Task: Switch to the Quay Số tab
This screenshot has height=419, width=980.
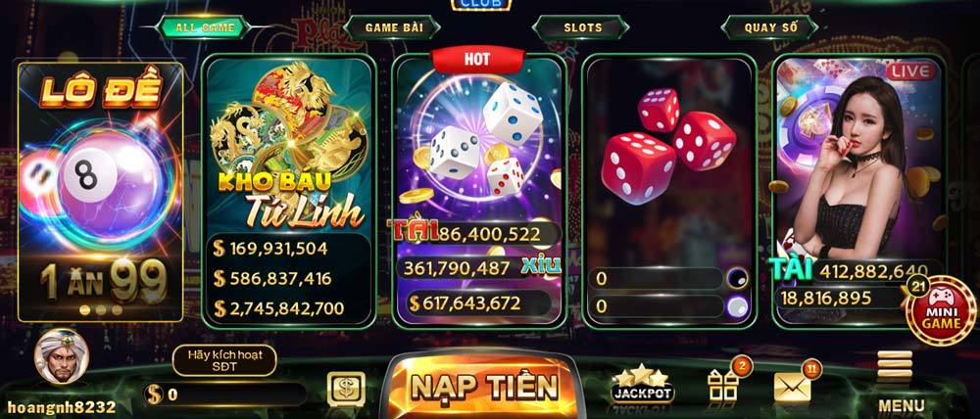Action: point(770,27)
